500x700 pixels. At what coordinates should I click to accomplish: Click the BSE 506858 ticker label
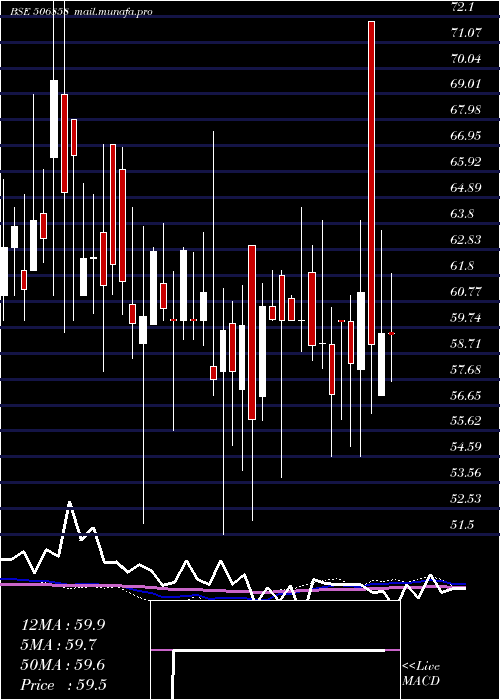coord(40,12)
